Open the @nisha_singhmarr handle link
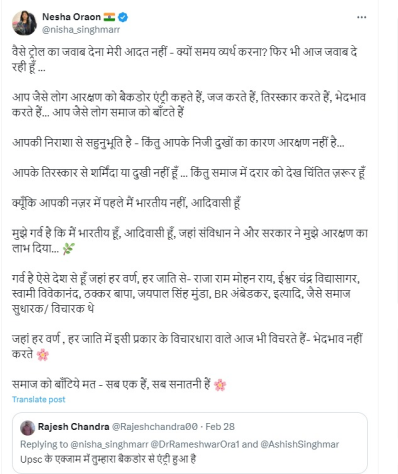 (x=81, y=30)
